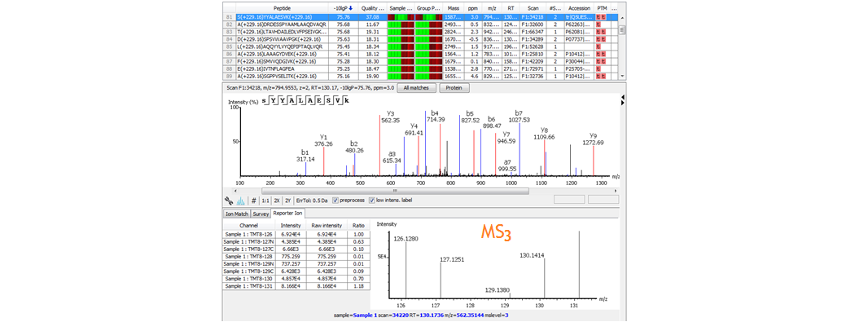The image size is (868, 322).
Task: Select peptide row 84 D(+229.16)SPSVWAAVPGK
Action: click(421, 39)
